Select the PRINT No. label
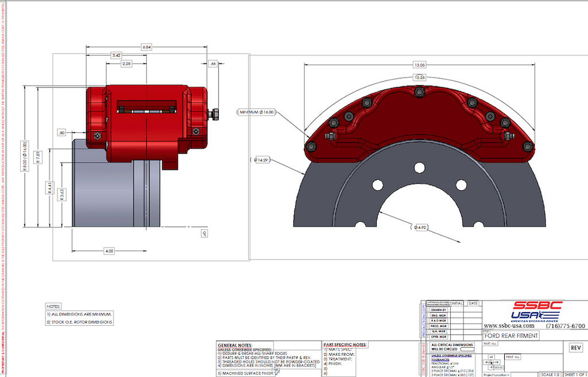Screen dimensions: 588x377 click(x=513, y=357)
